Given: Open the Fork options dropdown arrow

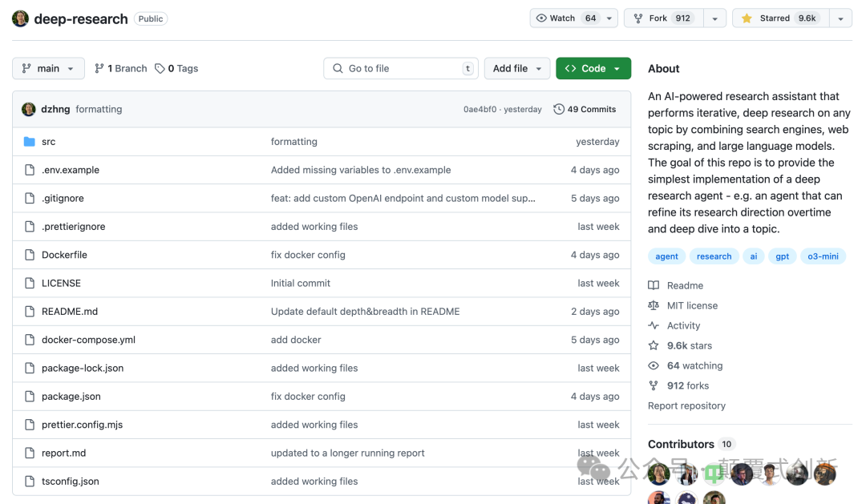Looking at the screenshot, I should pyautogui.click(x=714, y=18).
